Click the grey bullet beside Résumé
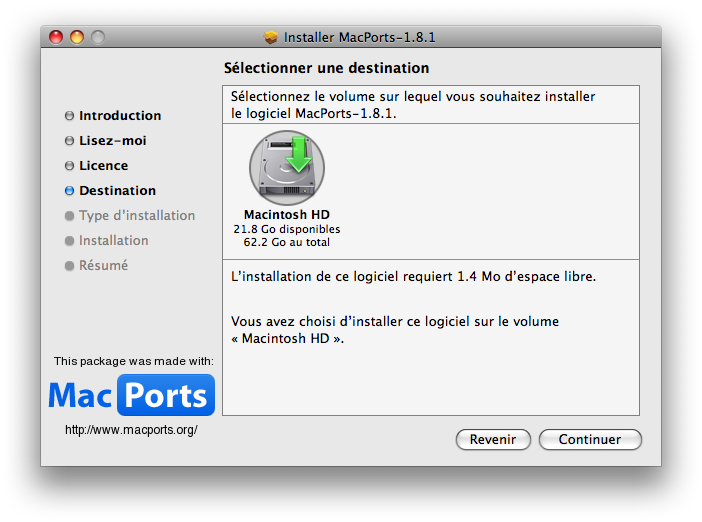The image size is (702, 522). pyautogui.click(x=69, y=266)
